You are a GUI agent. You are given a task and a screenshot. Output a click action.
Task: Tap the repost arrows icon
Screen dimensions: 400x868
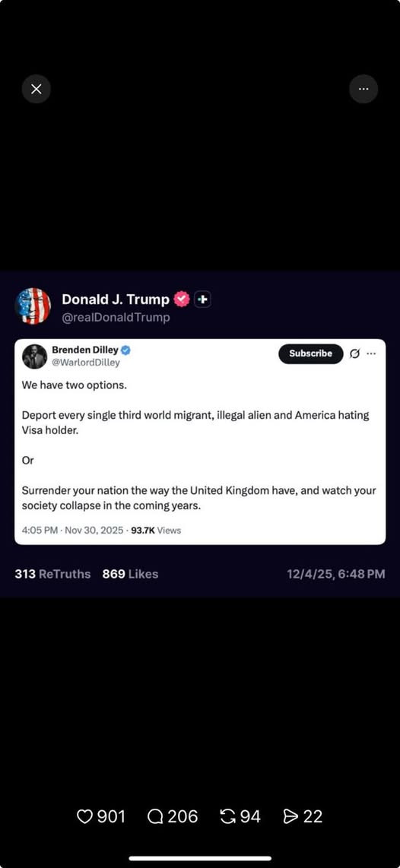click(227, 816)
